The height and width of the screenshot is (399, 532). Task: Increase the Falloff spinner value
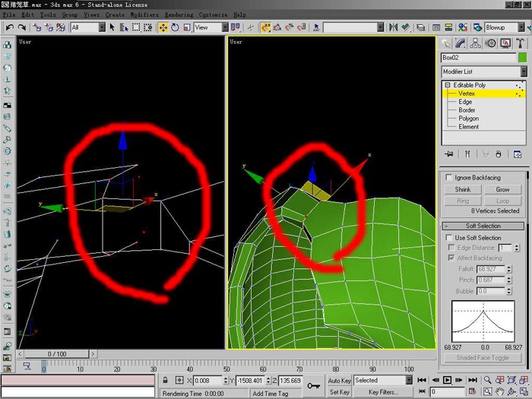[x=509, y=267]
